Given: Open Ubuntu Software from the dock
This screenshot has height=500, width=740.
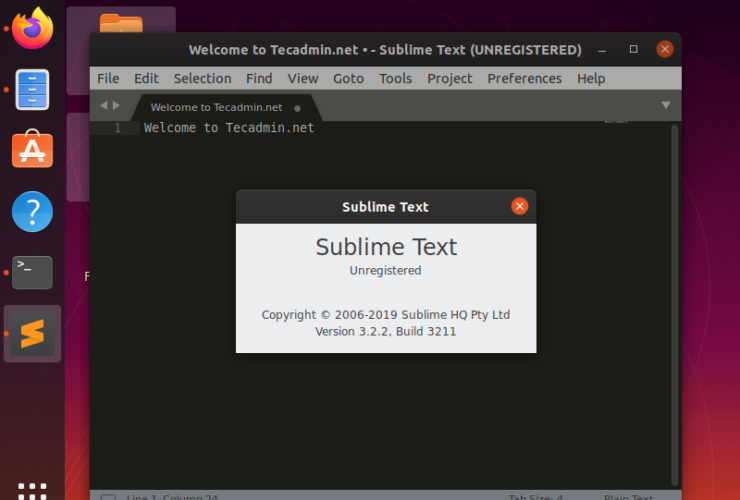Looking at the screenshot, I should (32, 151).
